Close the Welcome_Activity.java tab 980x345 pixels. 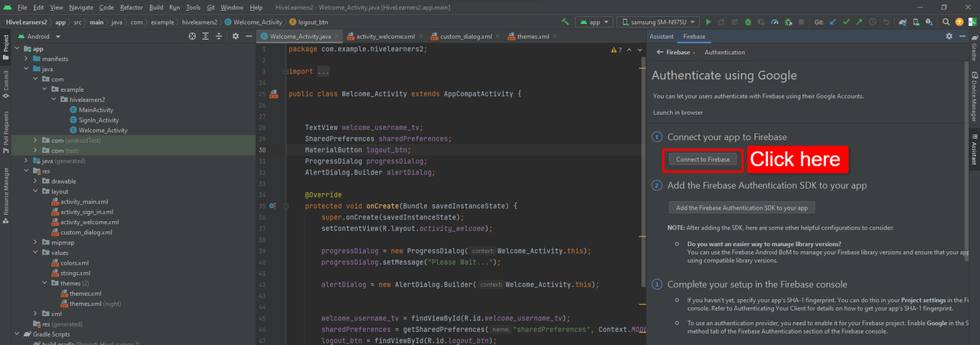click(x=337, y=36)
